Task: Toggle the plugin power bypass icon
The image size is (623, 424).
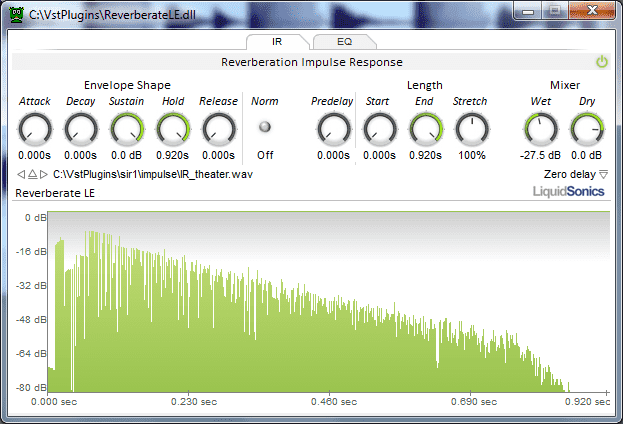Action: click(601, 62)
